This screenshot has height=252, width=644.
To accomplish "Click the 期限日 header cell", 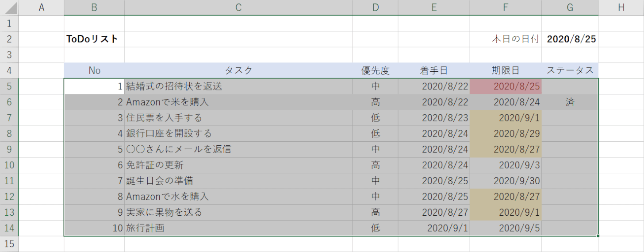I will pyautogui.click(x=506, y=70).
